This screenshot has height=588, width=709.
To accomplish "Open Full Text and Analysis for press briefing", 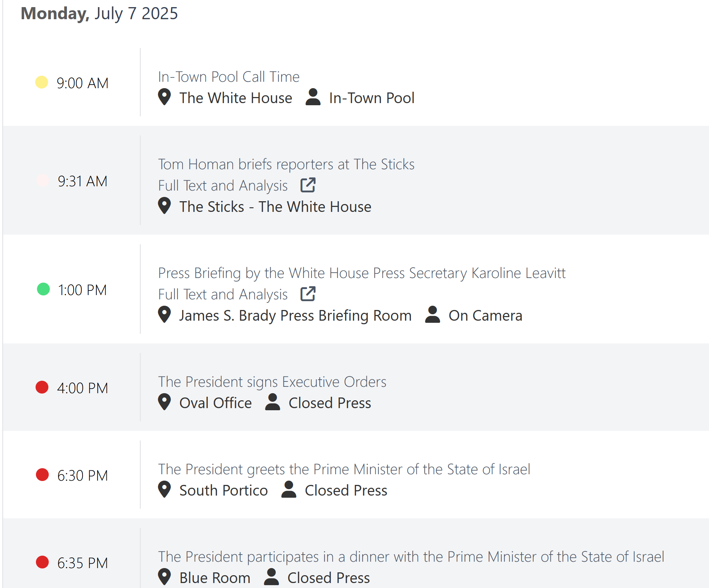I will [x=223, y=294].
